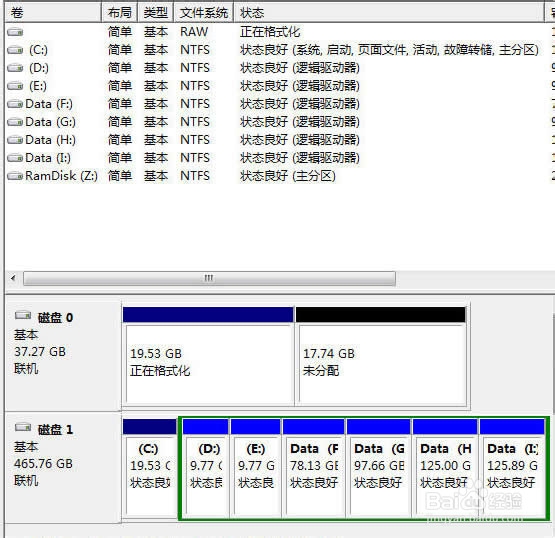Click the disk icon next to 磁盘 0

pyautogui.click(x=23, y=315)
